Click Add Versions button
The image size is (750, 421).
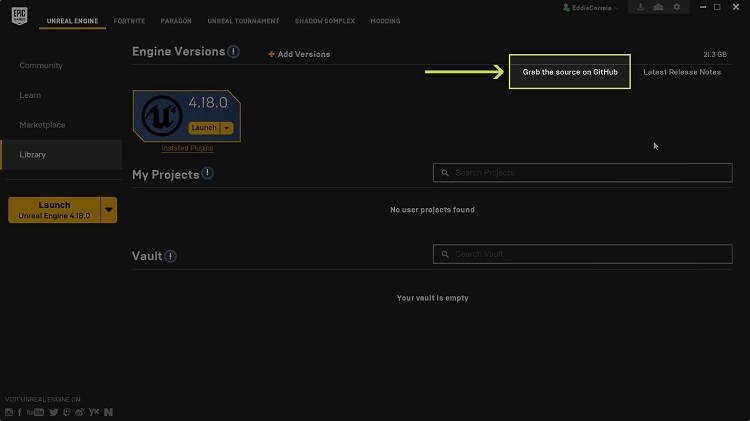[x=299, y=54]
